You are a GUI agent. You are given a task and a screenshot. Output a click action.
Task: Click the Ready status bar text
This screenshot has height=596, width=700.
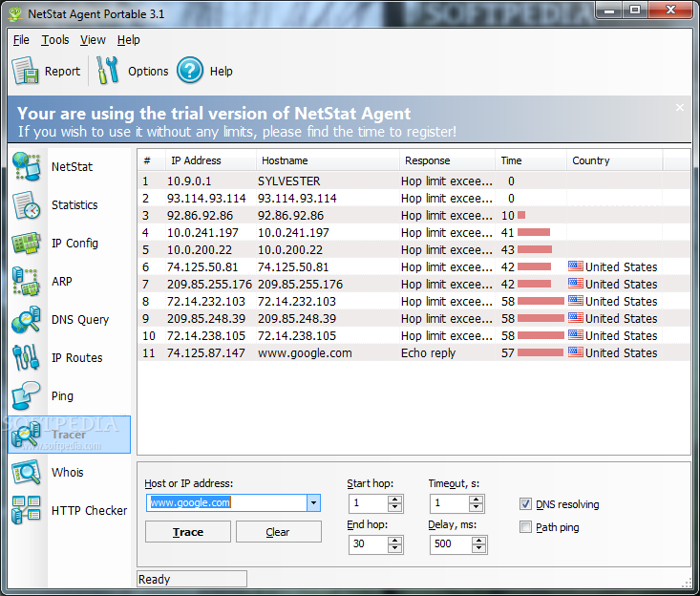click(154, 580)
